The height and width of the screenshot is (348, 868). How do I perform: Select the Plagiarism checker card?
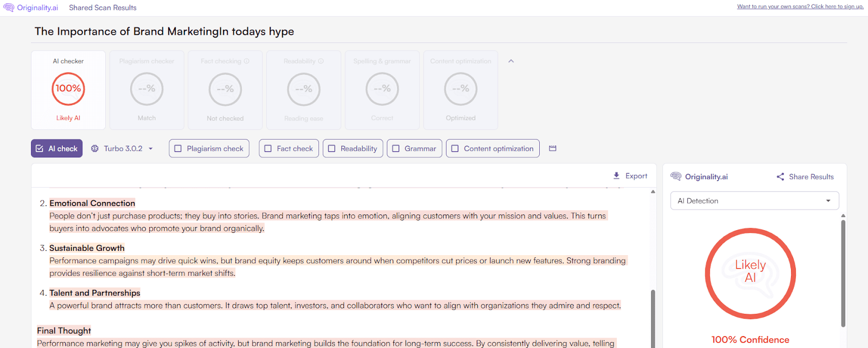(x=146, y=90)
